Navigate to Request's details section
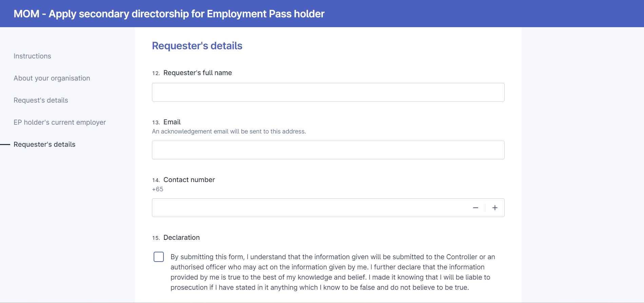 coord(41,100)
